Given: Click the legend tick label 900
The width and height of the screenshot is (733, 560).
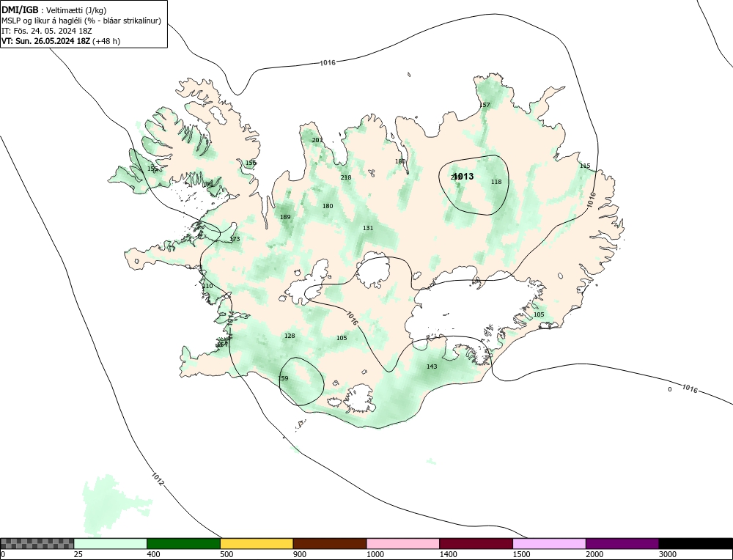Looking at the screenshot, I should [x=300, y=554].
